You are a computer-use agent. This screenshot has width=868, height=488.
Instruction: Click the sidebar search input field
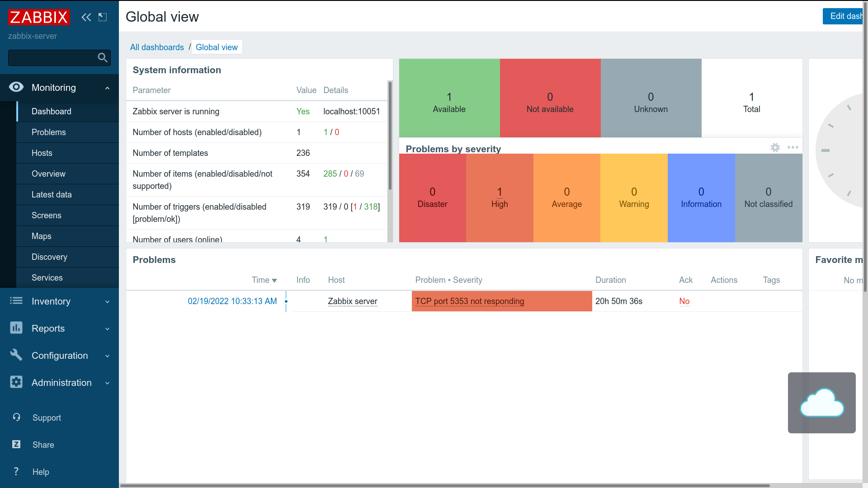coord(51,58)
